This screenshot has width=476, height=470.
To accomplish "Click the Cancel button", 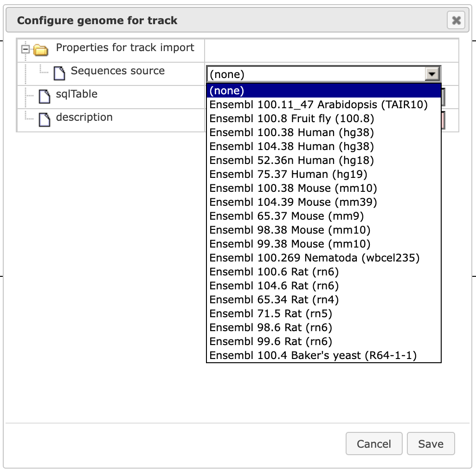I will click(x=374, y=444).
